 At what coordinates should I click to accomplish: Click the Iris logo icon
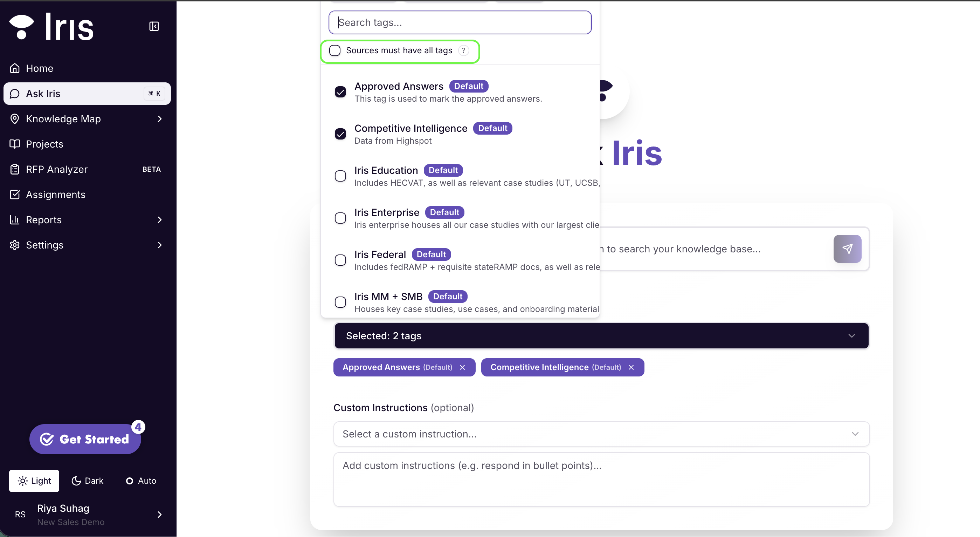click(x=22, y=27)
